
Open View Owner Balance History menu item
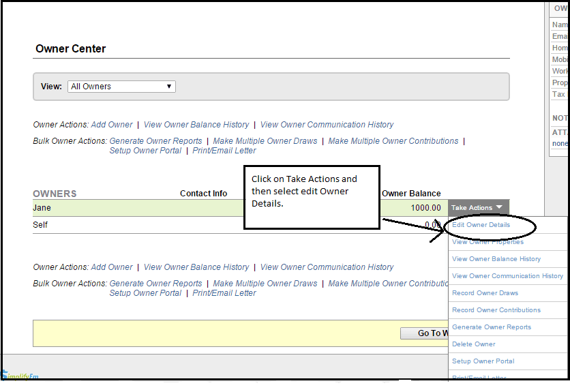click(496, 259)
